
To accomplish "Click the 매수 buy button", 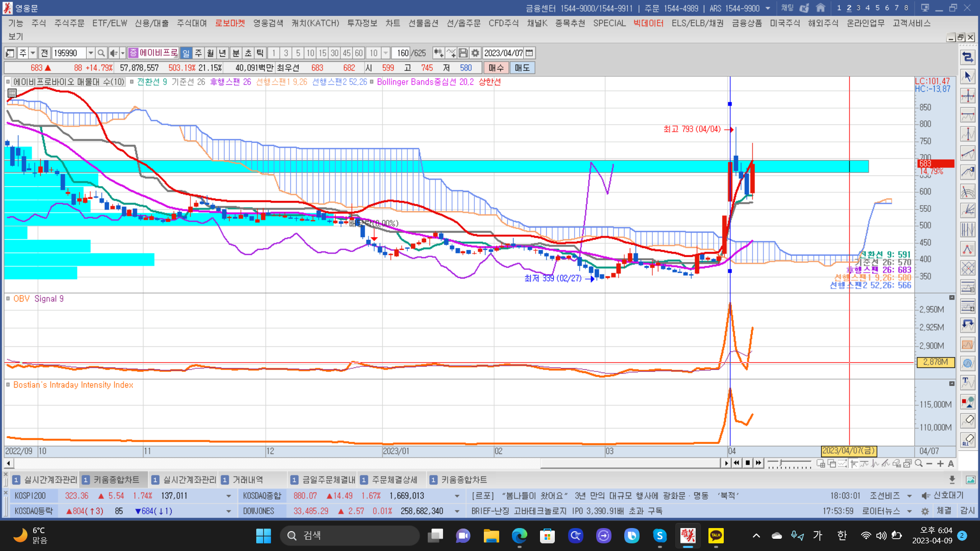I will pyautogui.click(x=496, y=68).
